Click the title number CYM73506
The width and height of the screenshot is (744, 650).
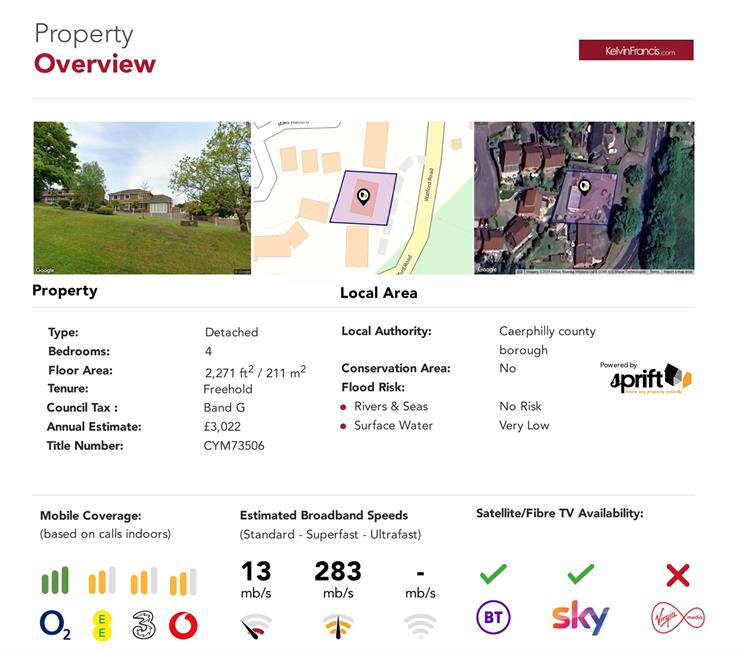click(234, 446)
